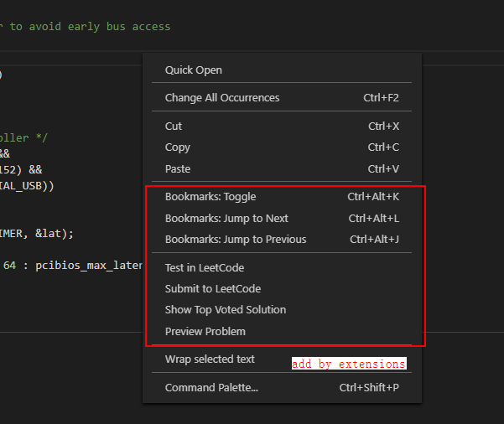
Task: Select Test in LeetCode entry
Action: pyautogui.click(x=282, y=268)
